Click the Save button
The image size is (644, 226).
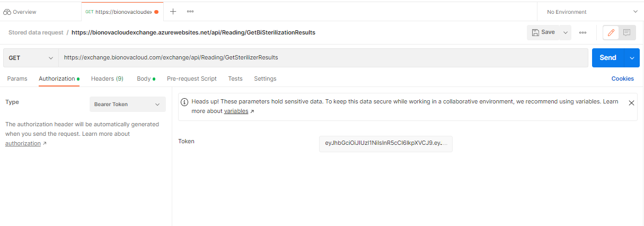pos(543,32)
